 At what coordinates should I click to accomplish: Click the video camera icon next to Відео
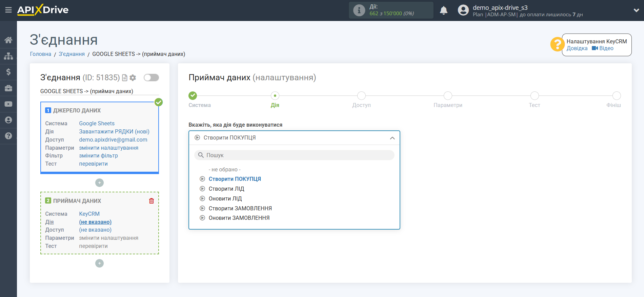595,48
